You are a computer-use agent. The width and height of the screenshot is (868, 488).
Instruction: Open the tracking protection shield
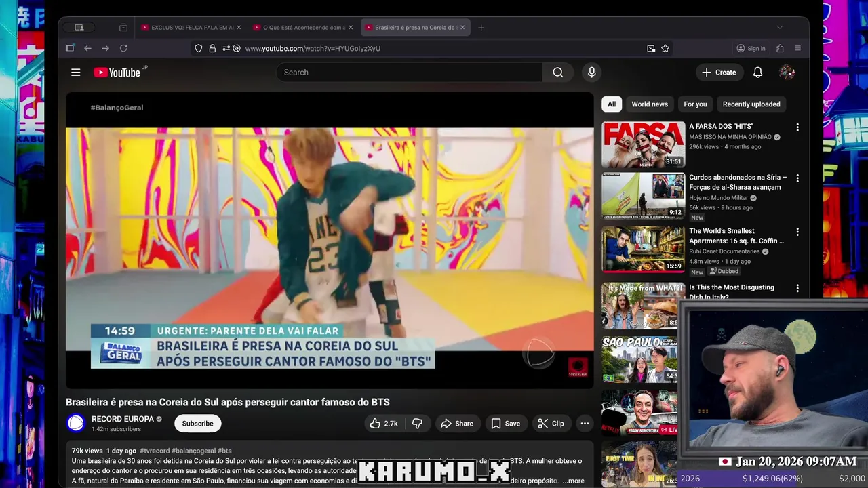[198, 49]
